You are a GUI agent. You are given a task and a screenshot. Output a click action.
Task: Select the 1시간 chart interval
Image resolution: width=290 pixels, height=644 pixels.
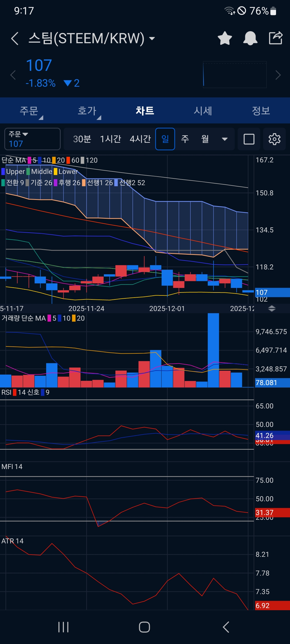click(x=111, y=139)
